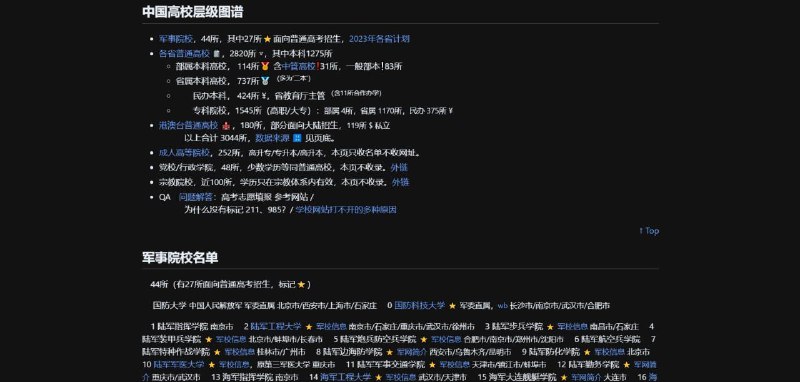Viewport: 800px width, 382px height.
Task: Click the star after 陆军勤务学院
Action: [627, 365]
